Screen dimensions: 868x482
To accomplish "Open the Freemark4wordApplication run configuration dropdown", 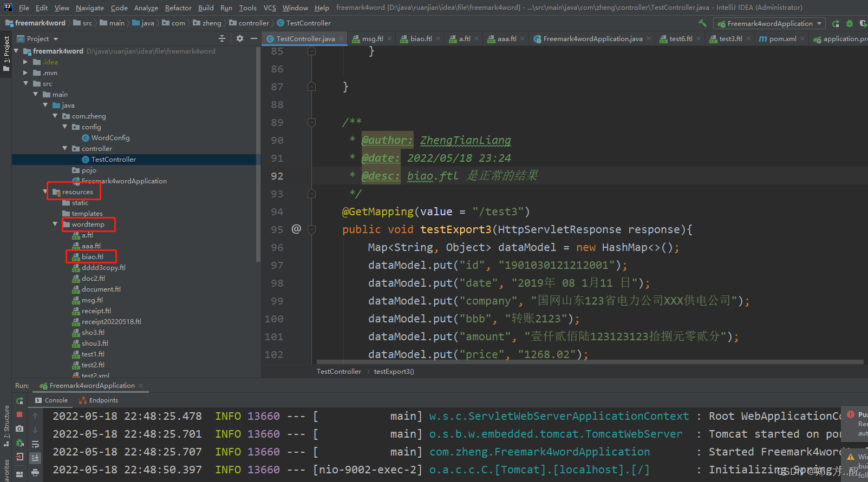I will tap(769, 23).
